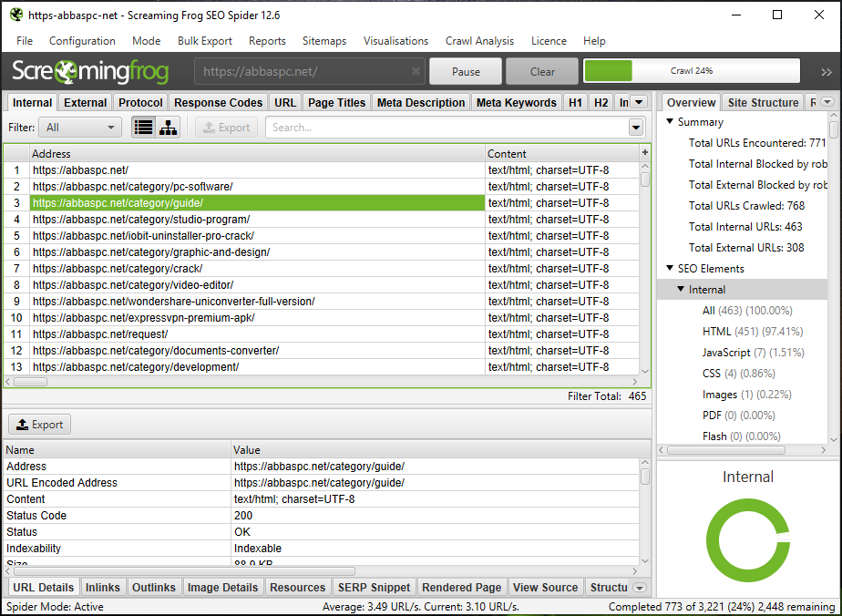Screen dimensions: 842x616
Task: Select the CSS (4) filter row
Action: [x=738, y=374]
